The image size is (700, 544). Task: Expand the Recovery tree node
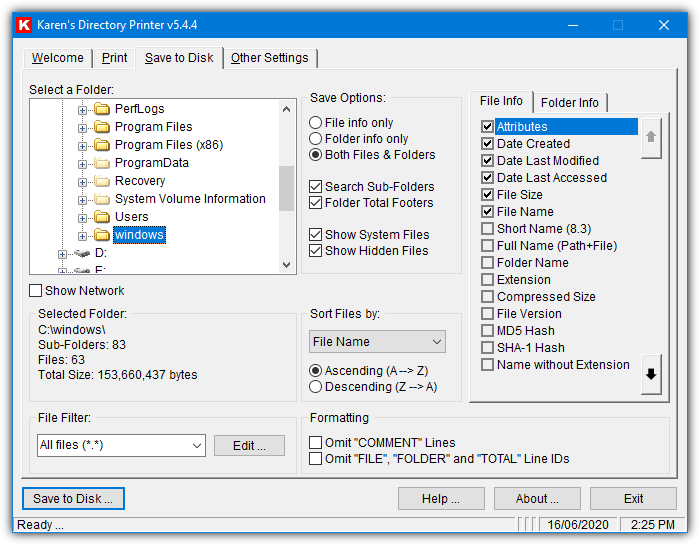tap(82, 182)
